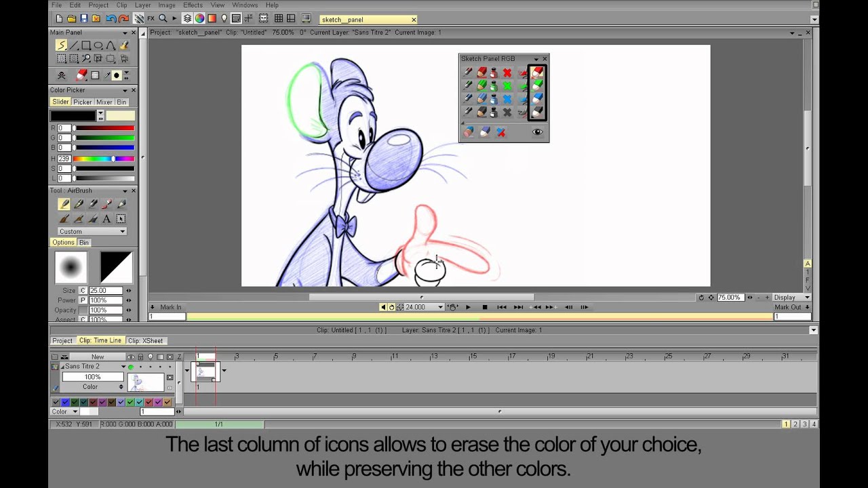868x488 pixels.
Task: Select the green eraser in Sketch Panel last column
Action: tap(537, 85)
